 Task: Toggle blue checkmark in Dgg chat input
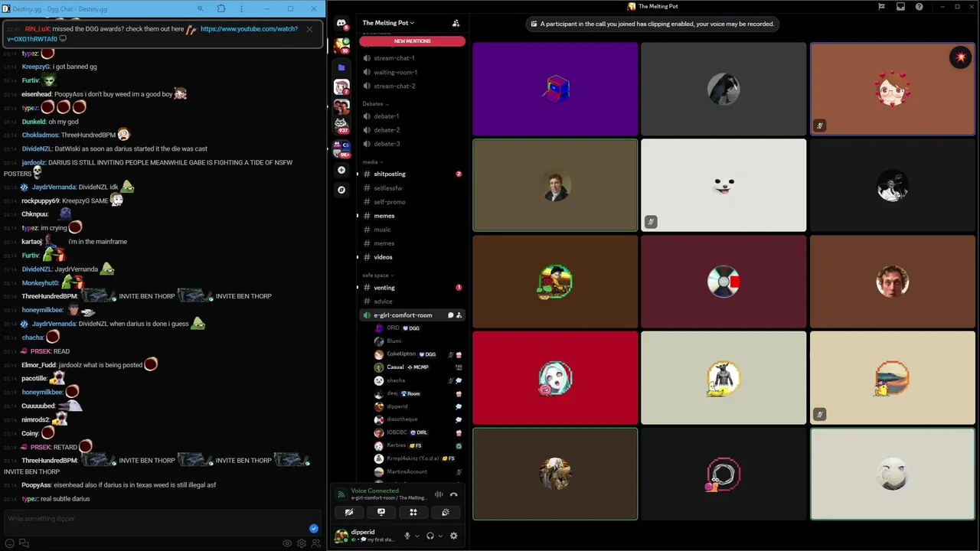[x=314, y=528]
